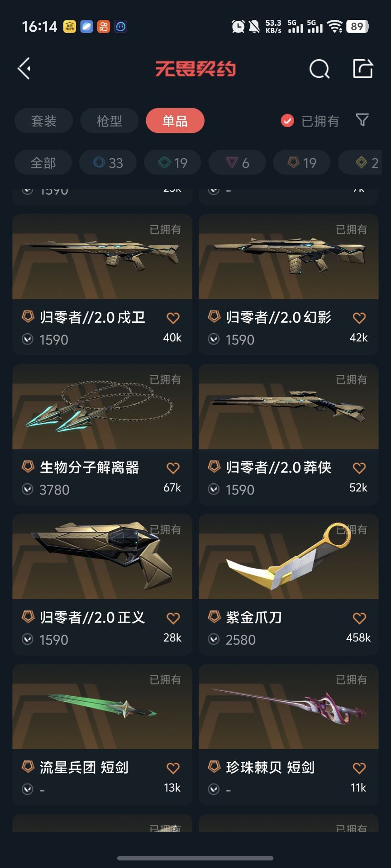Toggle heart favorite on 流星兵团 短剑
Screen dimensions: 391x868
(173, 768)
